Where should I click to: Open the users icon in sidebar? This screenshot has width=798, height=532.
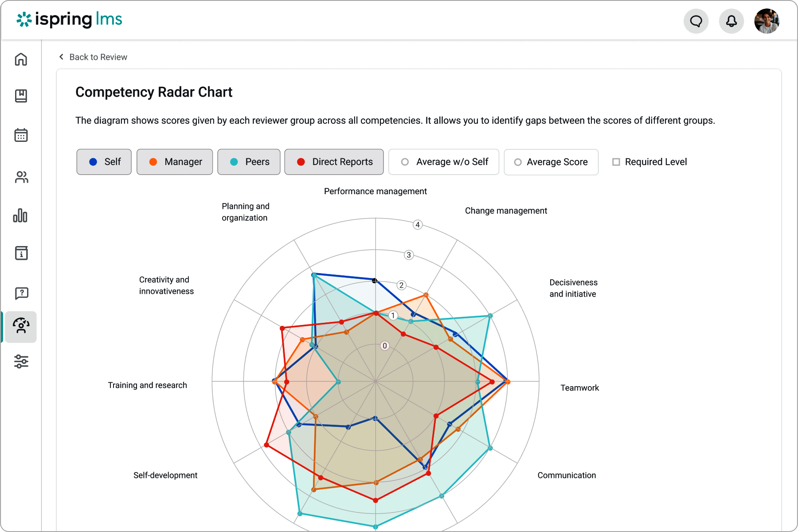pos(21,177)
